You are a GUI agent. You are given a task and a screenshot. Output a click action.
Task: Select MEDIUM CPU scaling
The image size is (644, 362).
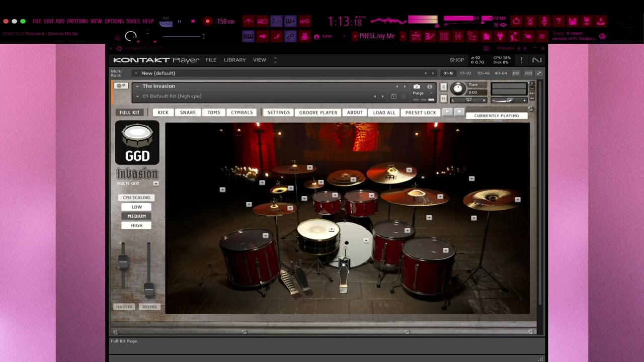(137, 216)
